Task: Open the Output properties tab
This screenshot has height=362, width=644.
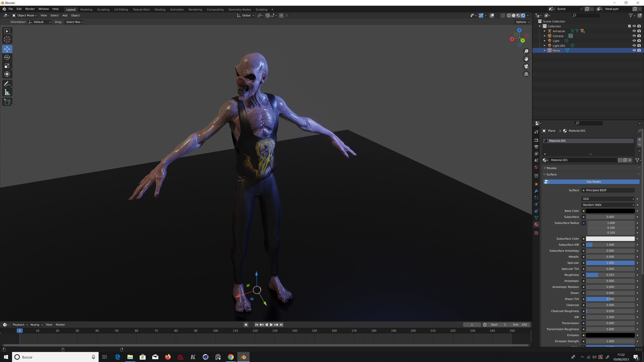Action: coord(536,147)
